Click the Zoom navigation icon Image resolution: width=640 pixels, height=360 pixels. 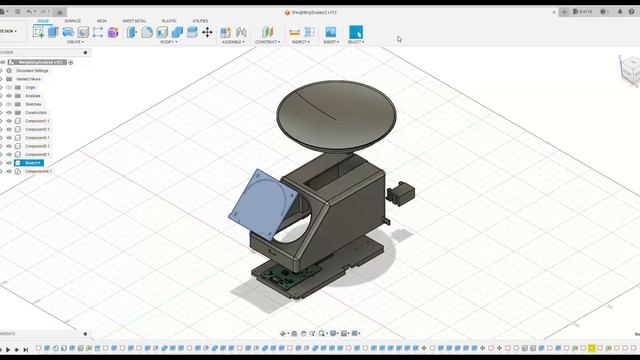312,333
